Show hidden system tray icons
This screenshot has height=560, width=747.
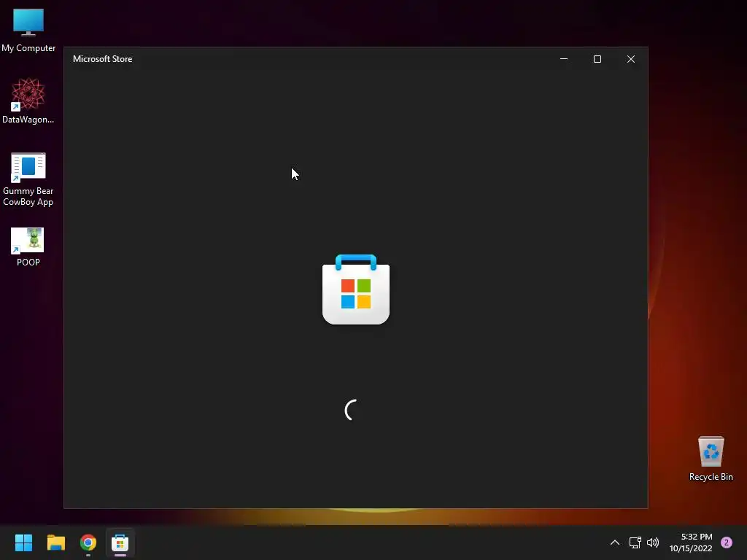(x=614, y=542)
